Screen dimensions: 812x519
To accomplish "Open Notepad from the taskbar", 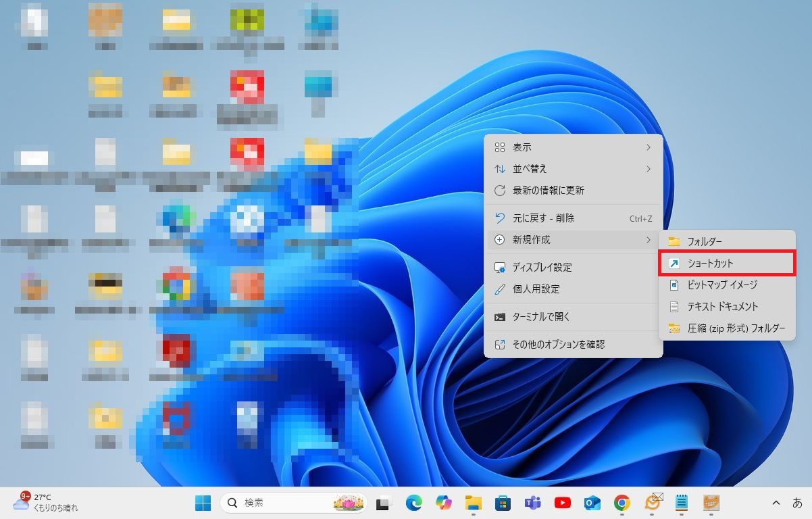I will pos(682,503).
